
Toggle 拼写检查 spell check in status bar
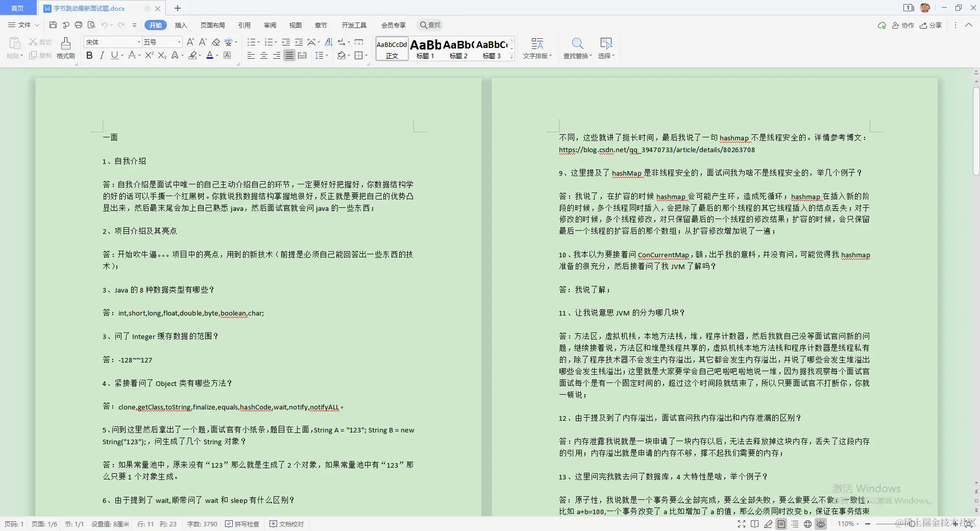click(242, 524)
